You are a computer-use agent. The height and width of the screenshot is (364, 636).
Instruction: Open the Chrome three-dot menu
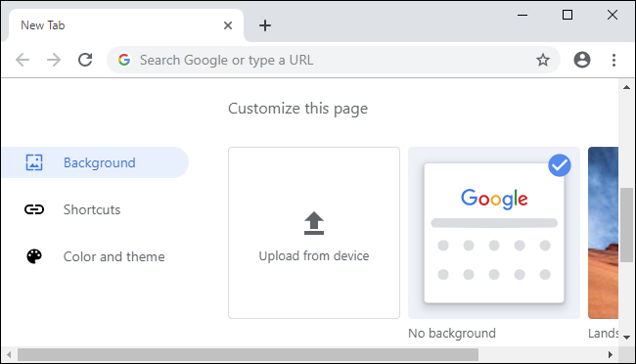tap(613, 60)
